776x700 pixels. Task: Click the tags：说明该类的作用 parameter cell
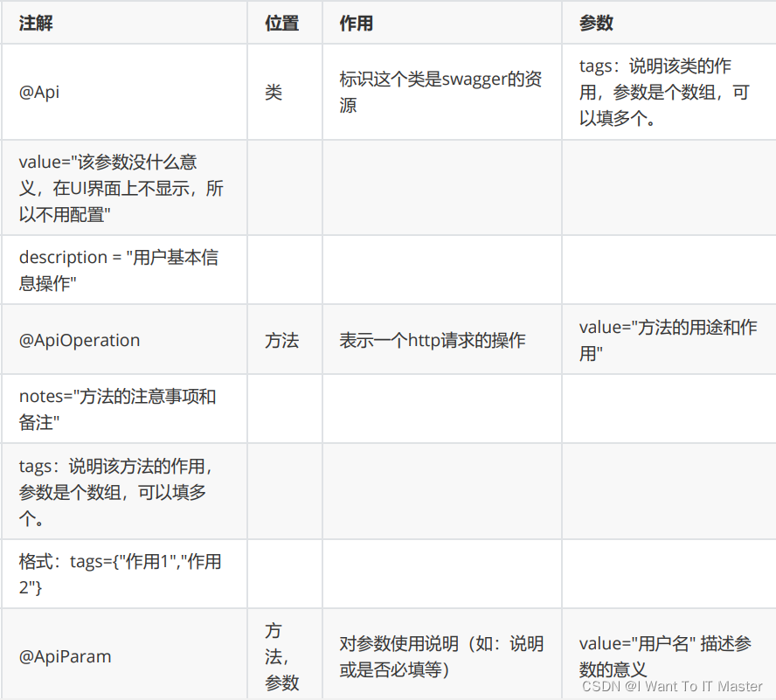pyautogui.click(x=669, y=92)
